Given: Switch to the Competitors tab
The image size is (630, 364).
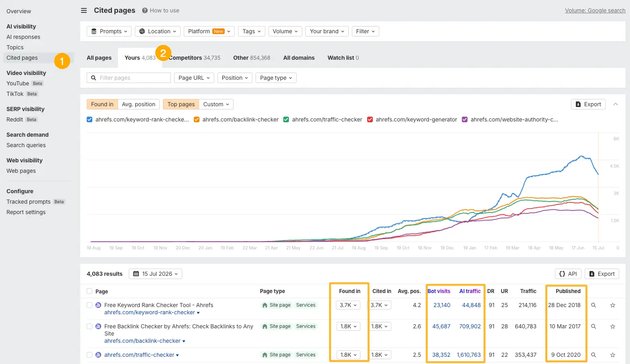Looking at the screenshot, I should [195, 58].
